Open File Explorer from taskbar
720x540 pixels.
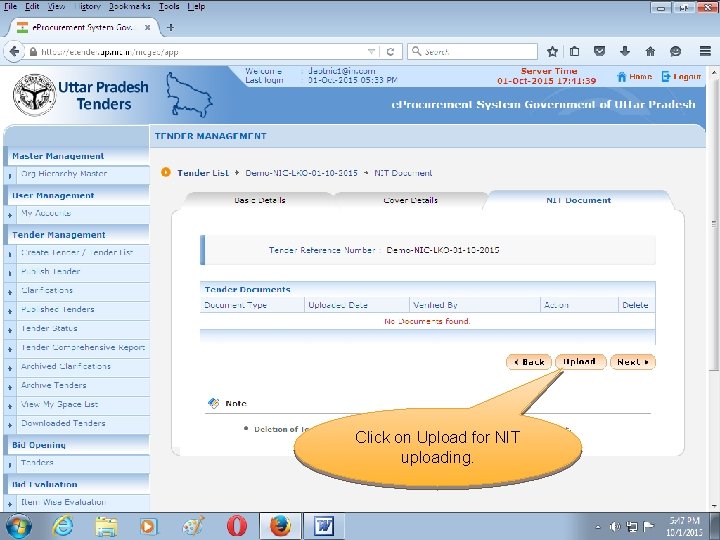(x=106, y=526)
